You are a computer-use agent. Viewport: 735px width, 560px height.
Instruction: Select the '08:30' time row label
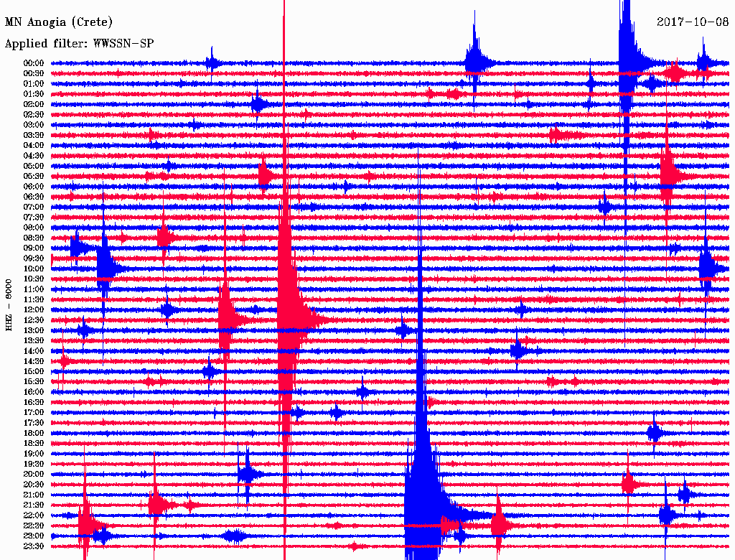(34, 238)
